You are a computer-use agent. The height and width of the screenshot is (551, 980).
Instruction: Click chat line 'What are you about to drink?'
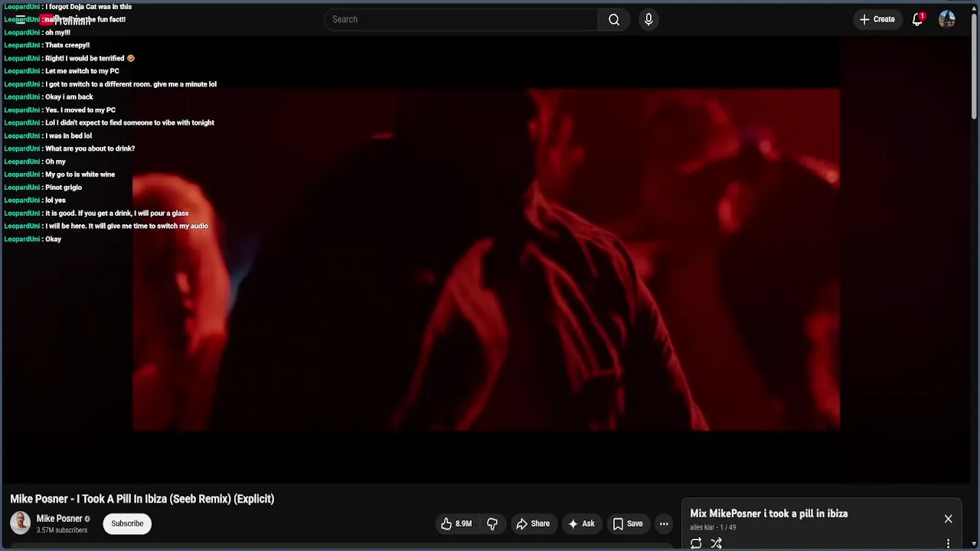[90, 148]
